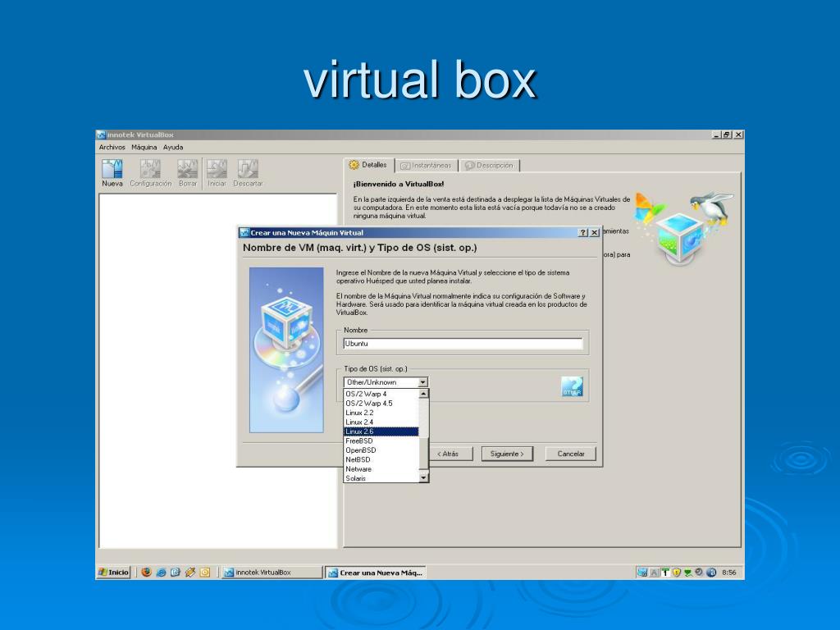Click the Atrás button
Viewport: 840px width, 630px height.
pos(450,454)
